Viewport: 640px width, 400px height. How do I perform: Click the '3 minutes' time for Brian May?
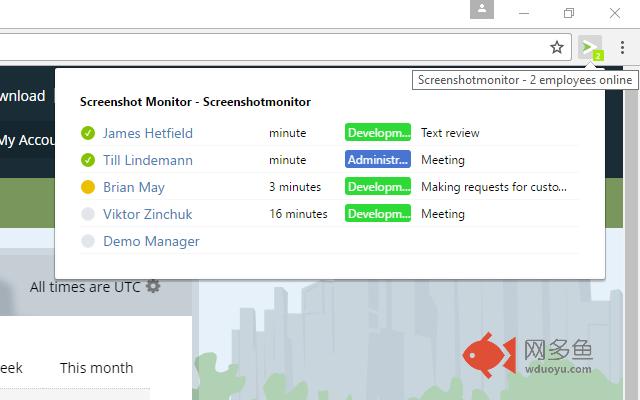(x=295, y=187)
